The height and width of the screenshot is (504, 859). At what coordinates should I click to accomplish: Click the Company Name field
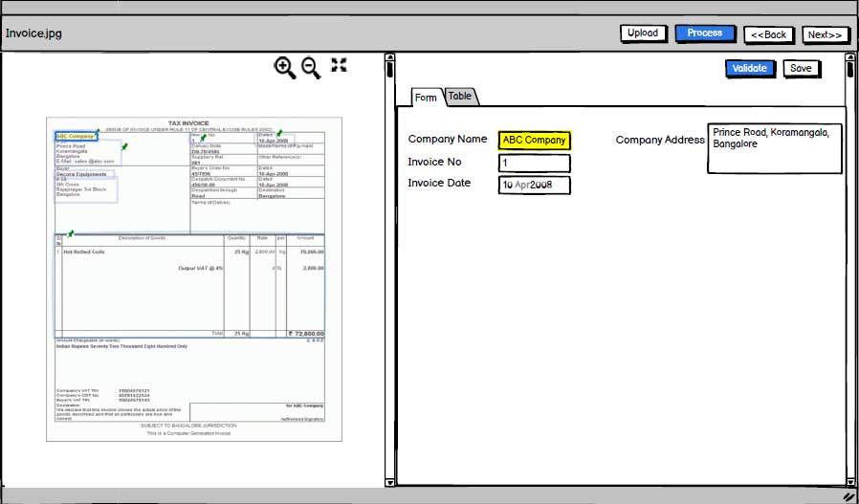click(x=534, y=140)
